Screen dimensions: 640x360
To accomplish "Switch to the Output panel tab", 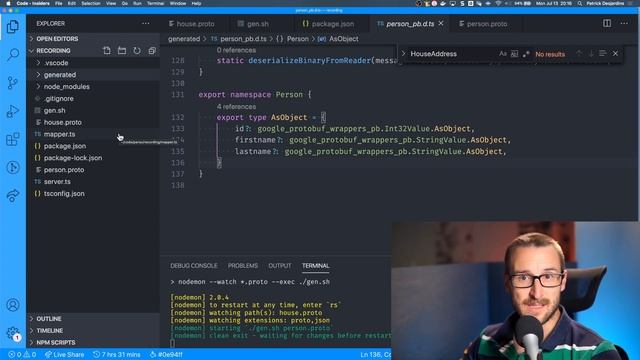I will click(280, 266).
